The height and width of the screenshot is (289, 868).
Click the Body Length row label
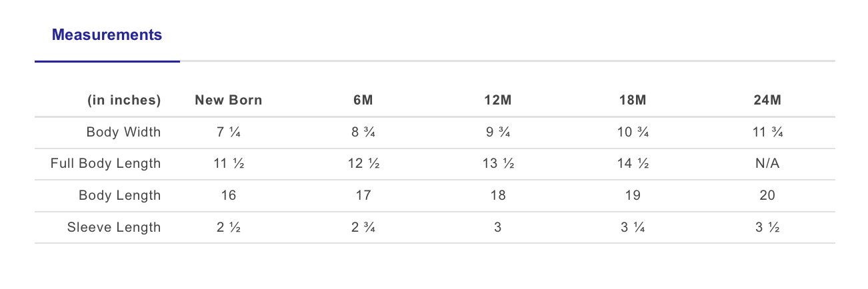[119, 195]
